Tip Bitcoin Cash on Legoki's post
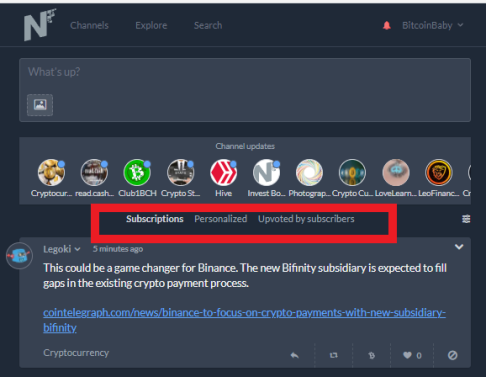Viewport: 486px width, 377px height. click(372, 355)
